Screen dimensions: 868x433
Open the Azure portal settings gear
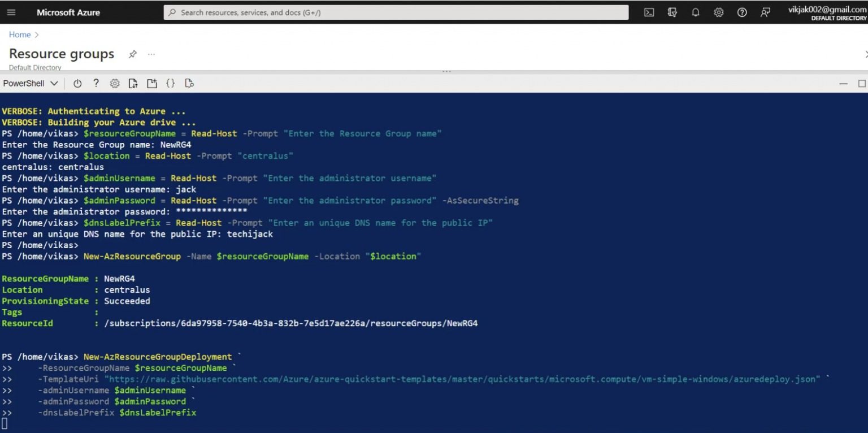tap(719, 12)
